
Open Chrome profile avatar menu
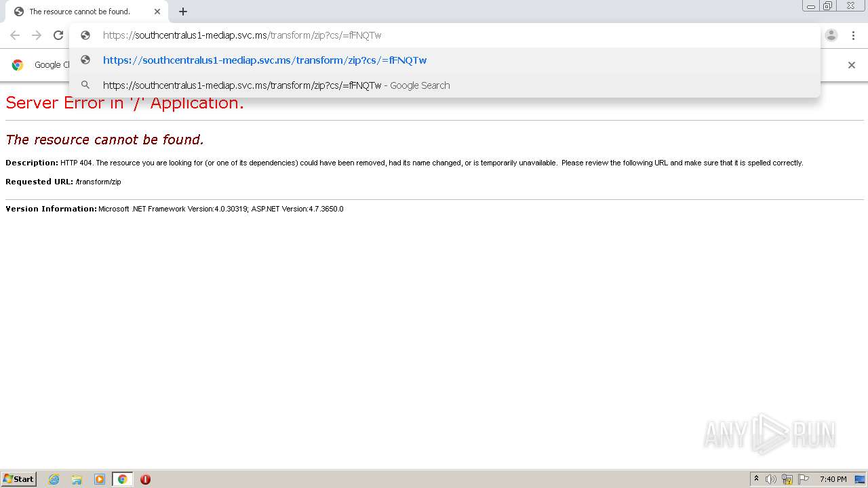(831, 35)
